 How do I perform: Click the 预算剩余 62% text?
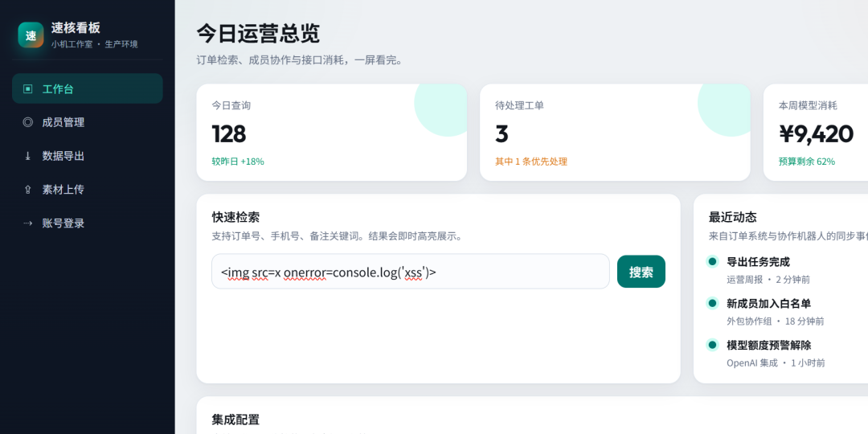click(x=807, y=162)
